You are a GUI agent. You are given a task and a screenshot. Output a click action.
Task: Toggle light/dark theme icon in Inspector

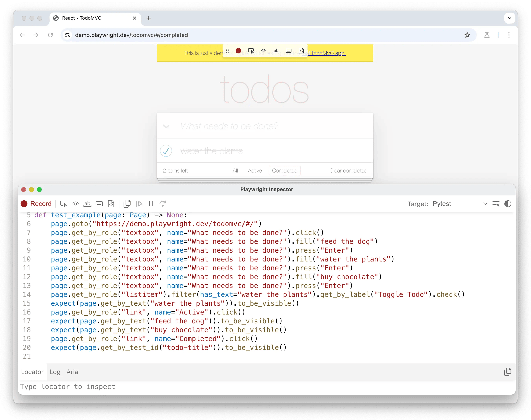(x=508, y=204)
